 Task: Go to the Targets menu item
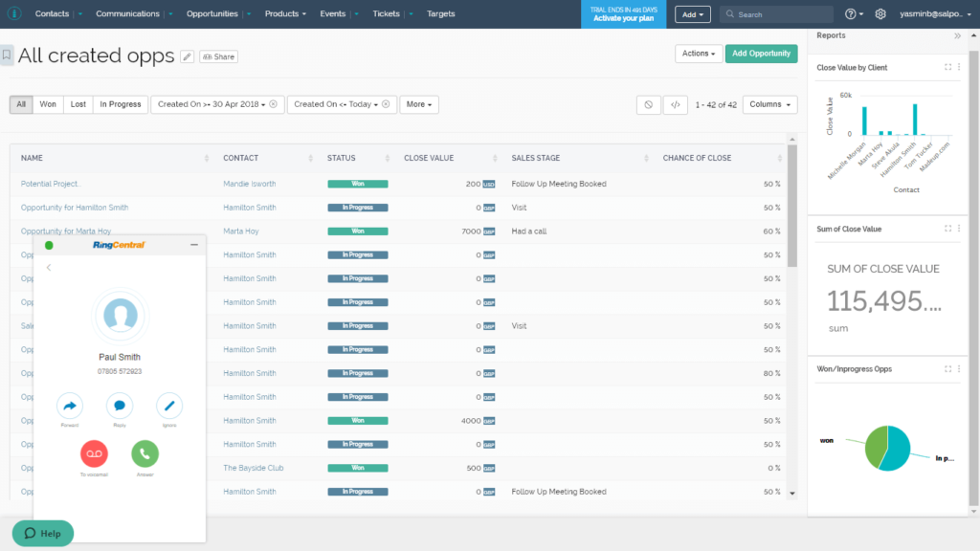(441, 14)
